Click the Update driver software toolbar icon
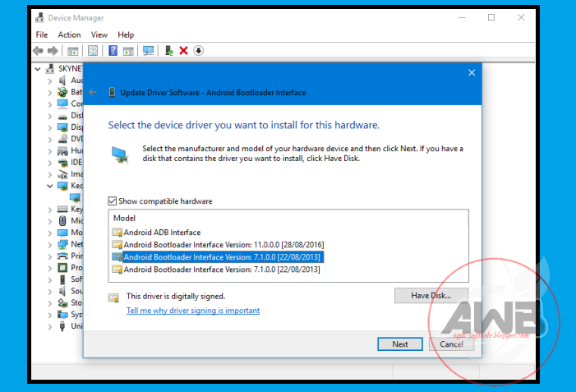Screen dimensions: 576x392 [169, 51]
